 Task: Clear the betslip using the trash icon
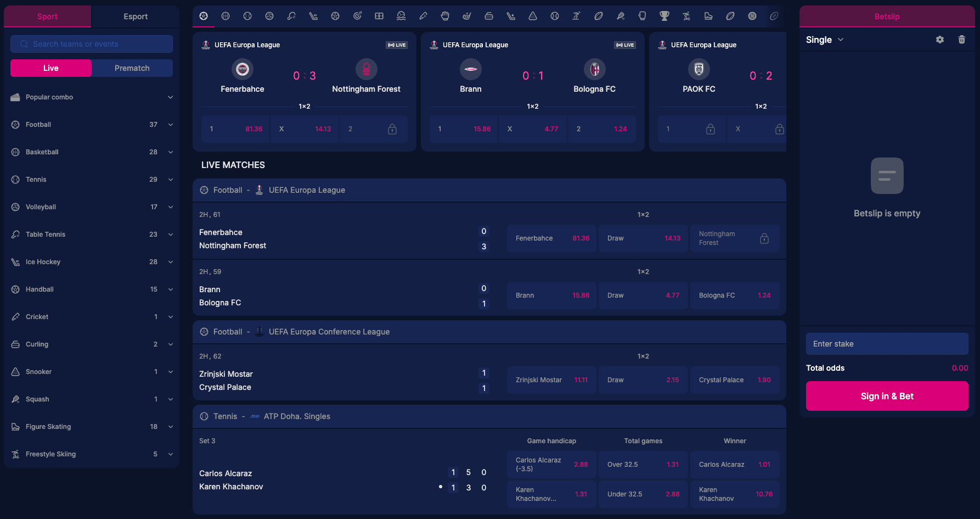click(x=961, y=40)
